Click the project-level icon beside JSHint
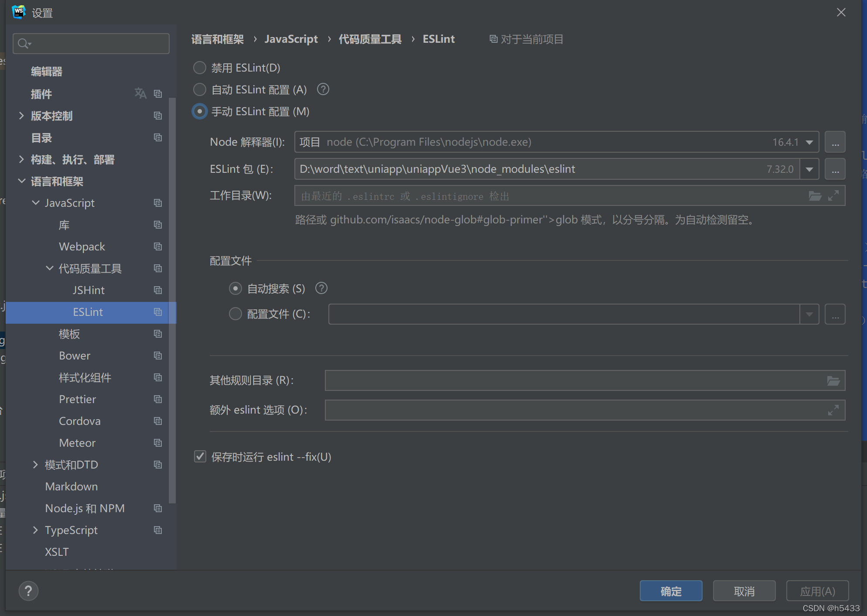The width and height of the screenshot is (867, 616). pyautogui.click(x=158, y=290)
